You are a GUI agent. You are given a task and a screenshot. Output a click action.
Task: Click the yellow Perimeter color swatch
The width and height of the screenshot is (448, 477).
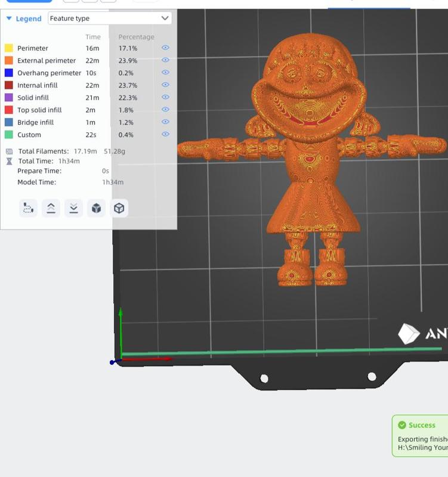click(x=9, y=48)
